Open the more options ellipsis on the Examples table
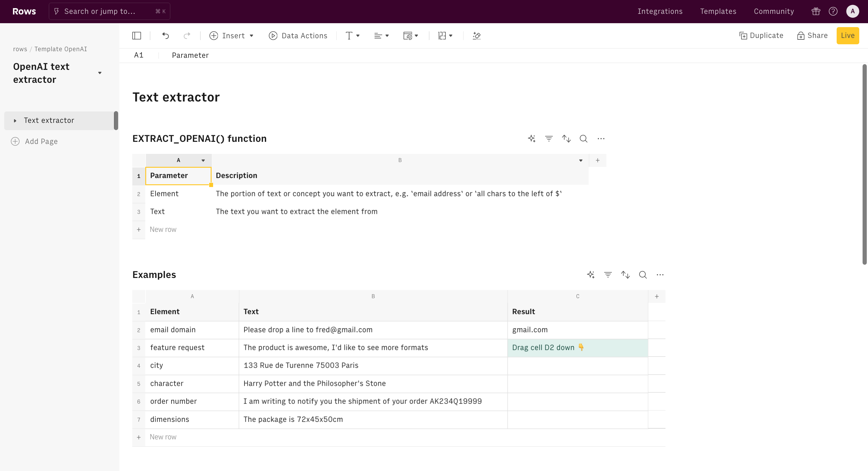 pyautogui.click(x=660, y=275)
